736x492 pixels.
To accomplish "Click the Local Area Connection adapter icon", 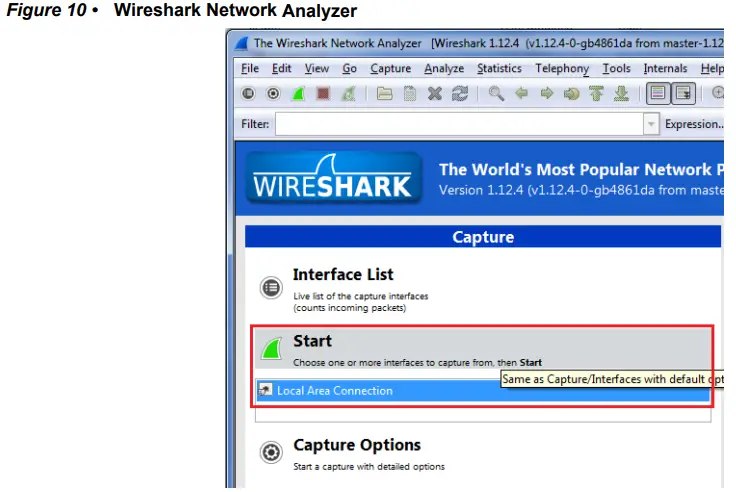I will point(265,390).
